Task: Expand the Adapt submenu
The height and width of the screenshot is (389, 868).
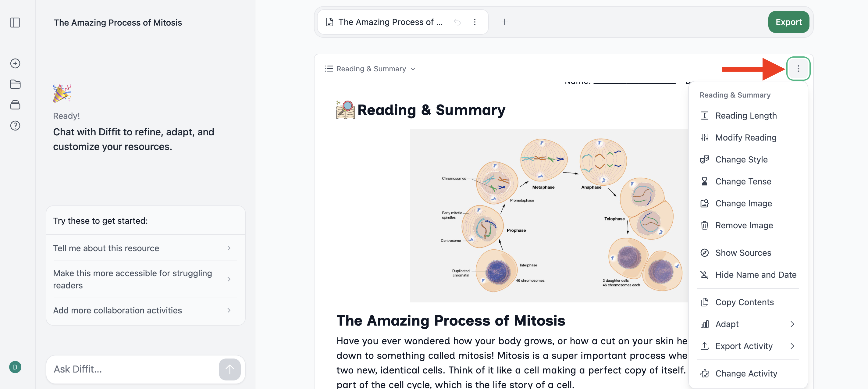Action: [748, 324]
